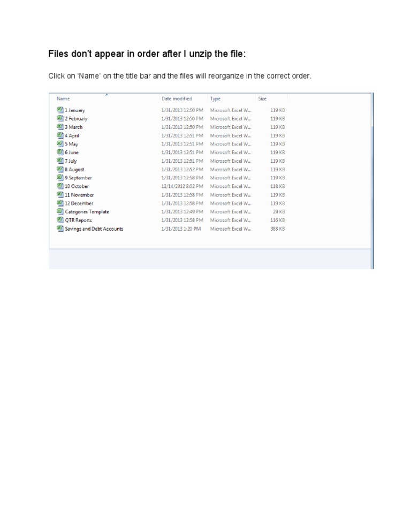The width and height of the screenshot is (411, 532).
Task: Click the Excel icon beside 7 July
Action: coord(60,161)
